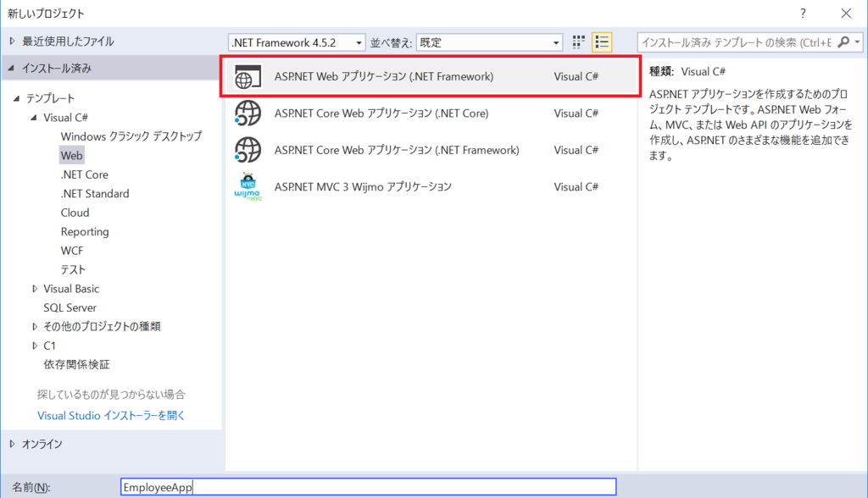The width and height of the screenshot is (868, 498).
Task: Click その他のプロジェクトの種類 label
Action: point(102,326)
